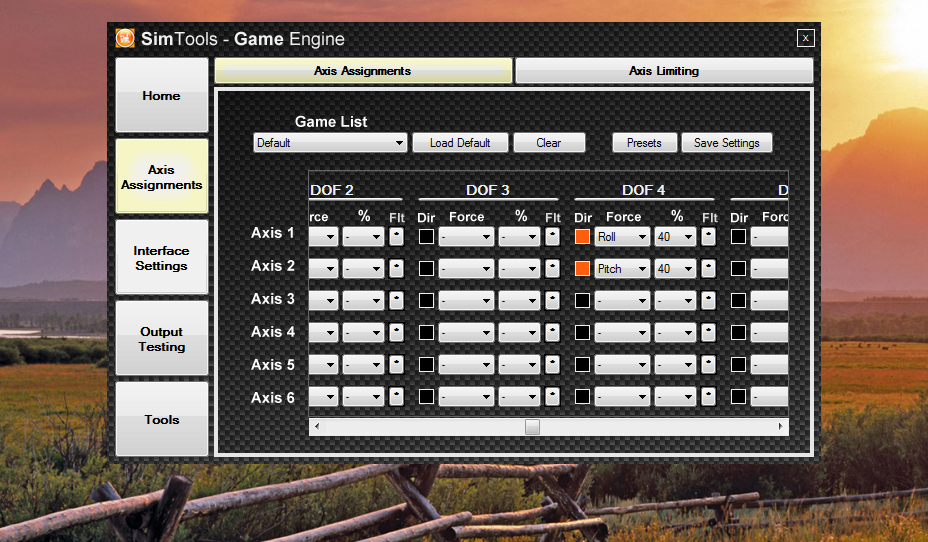Open the Tools section
The width and height of the screenshot is (928, 542).
coord(162,420)
